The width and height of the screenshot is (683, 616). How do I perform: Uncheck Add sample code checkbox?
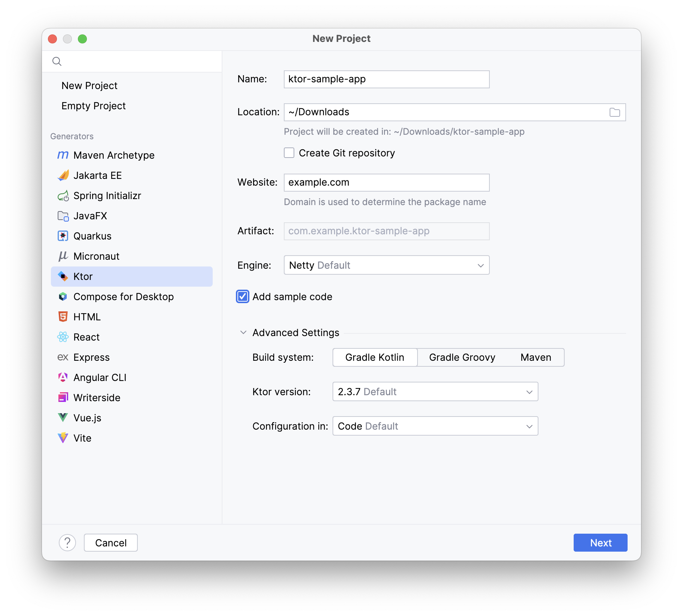click(x=243, y=297)
